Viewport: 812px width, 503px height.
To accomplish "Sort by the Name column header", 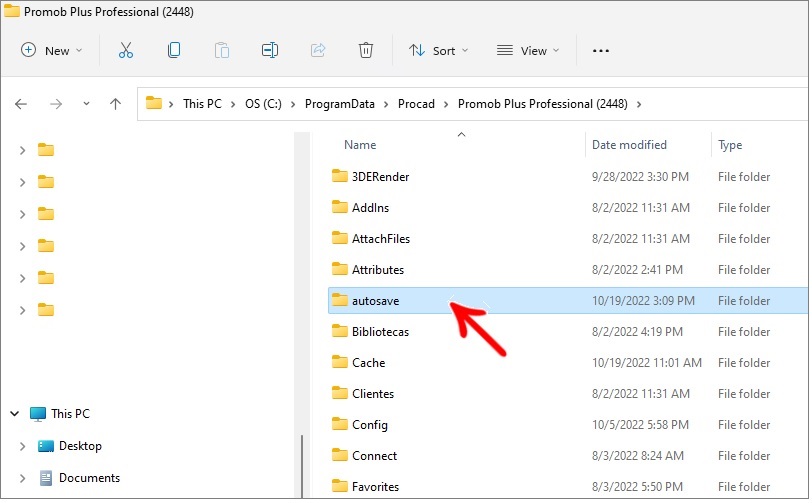I will [360, 145].
